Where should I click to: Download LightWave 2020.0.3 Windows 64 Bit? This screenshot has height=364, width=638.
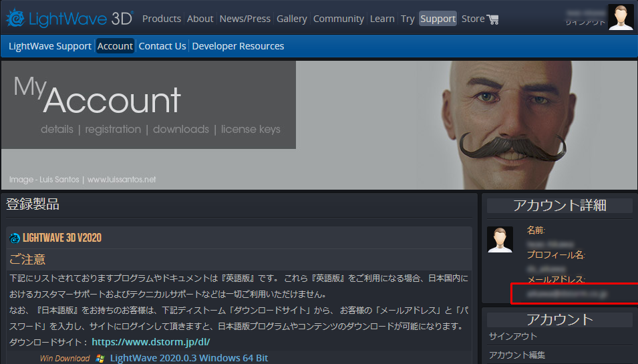[x=189, y=358]
